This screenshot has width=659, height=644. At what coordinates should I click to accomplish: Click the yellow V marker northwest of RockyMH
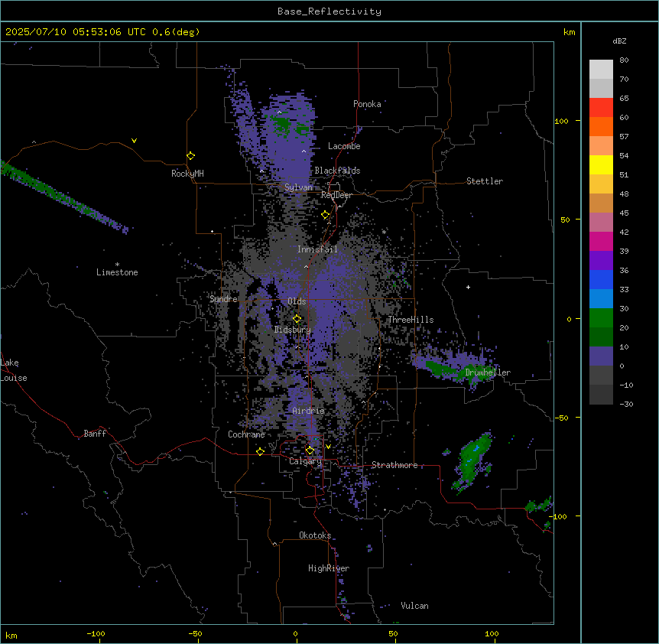(134, 141)
